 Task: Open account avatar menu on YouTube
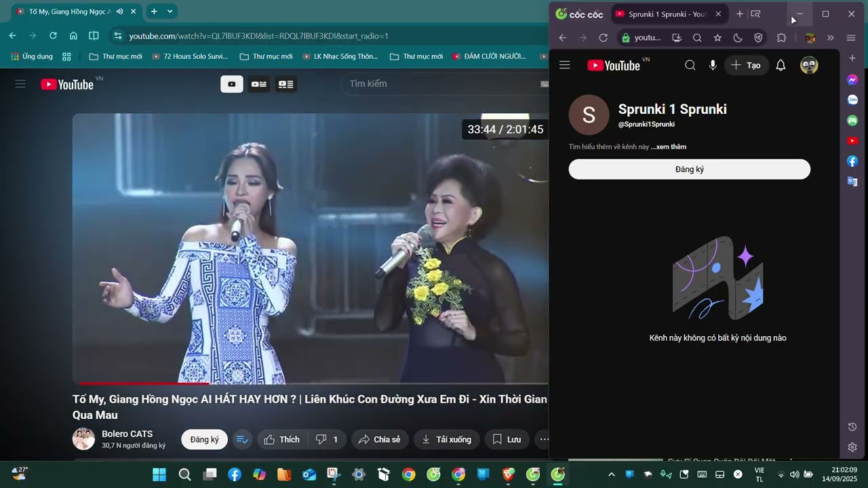[x=809, y=65]
